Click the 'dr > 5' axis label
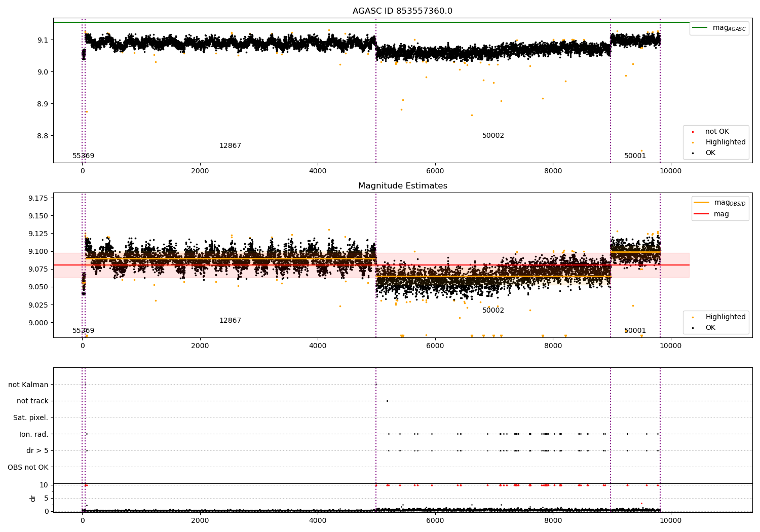 (x=37, y=451)
